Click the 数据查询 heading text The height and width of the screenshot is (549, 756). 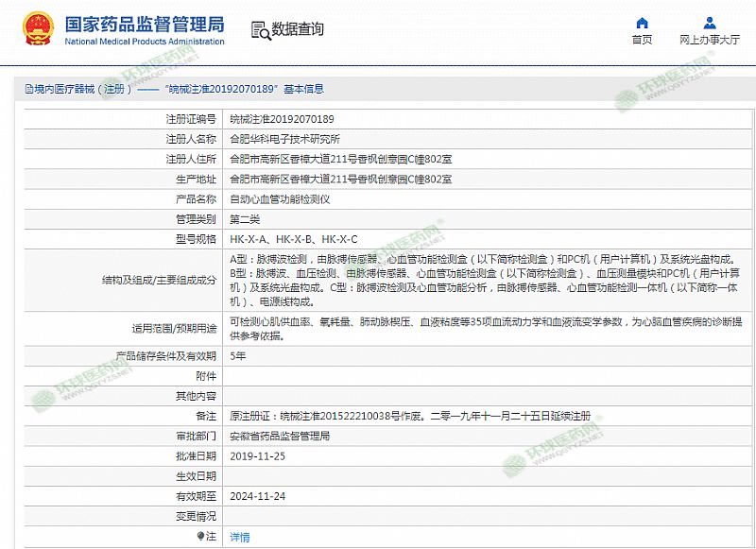pyautogui.click(x=297, y=30)
